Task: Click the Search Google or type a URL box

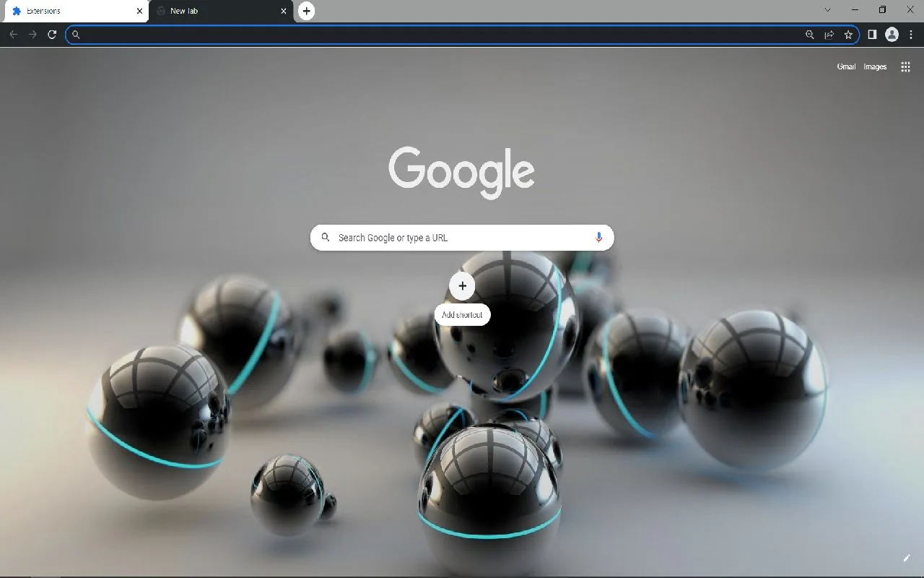Action: tap(462, 237)
